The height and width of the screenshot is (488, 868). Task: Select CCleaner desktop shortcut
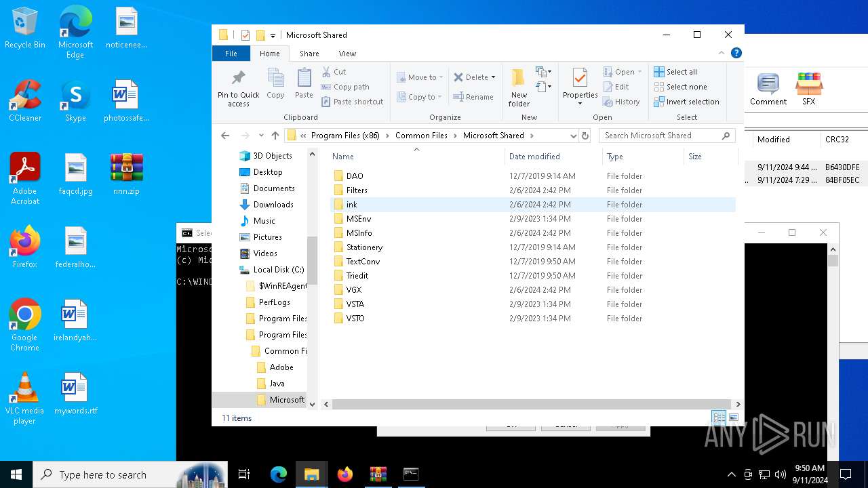tap(25, 102)
